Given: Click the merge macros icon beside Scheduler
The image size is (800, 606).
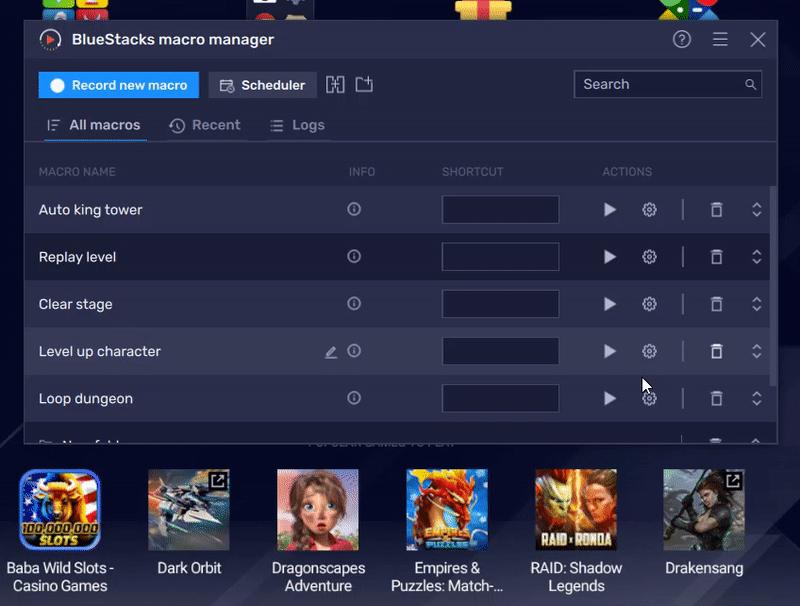Looking at the screenshot, I should (337, 85).
